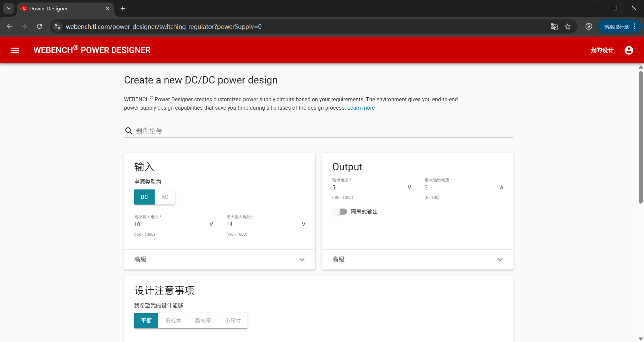Click the scrollbar down arrow
Screen dimensions: 644x342
pyautogui.click(x=641, y=339)
